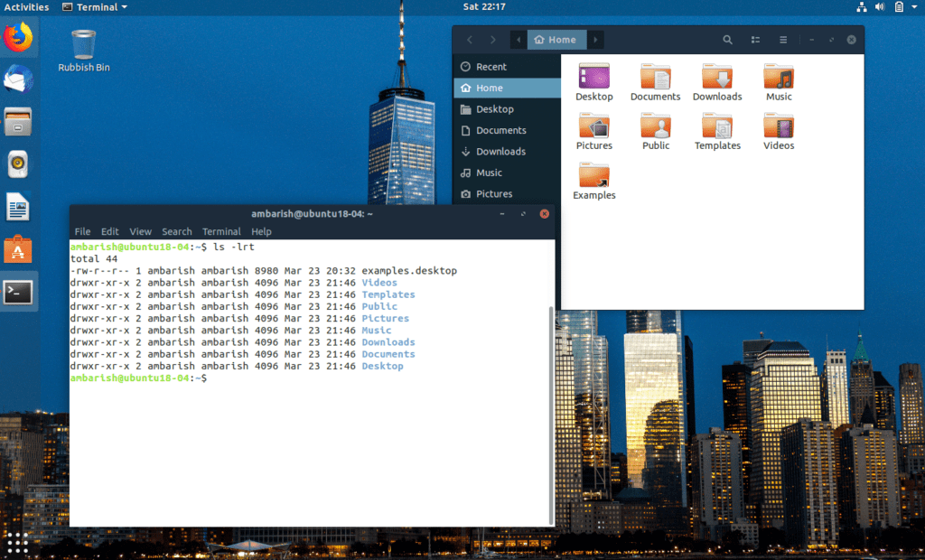Open the clock showing Sat 22:17
Image resolution: width=925 pixels, height=560 pixels.
(x=484, y=7)
